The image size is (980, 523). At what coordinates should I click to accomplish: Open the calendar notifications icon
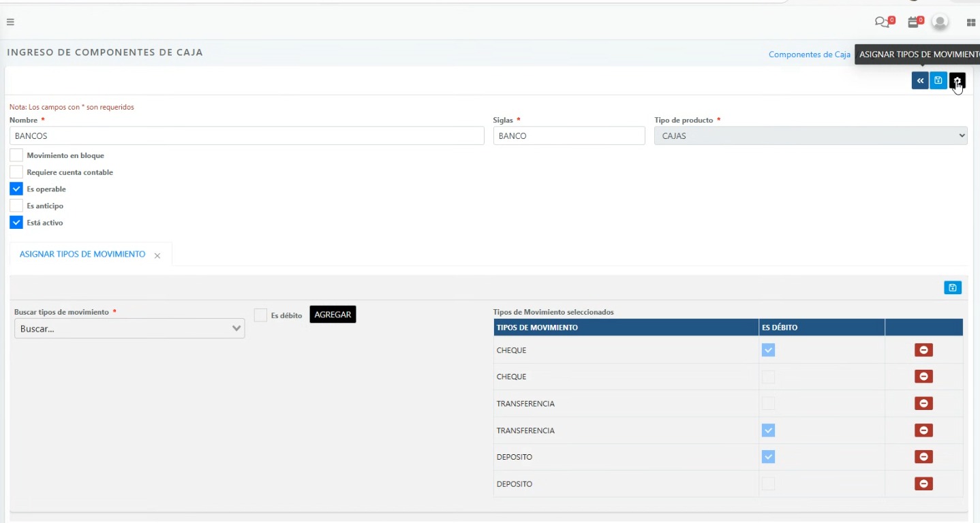click(x=913, y=22)
